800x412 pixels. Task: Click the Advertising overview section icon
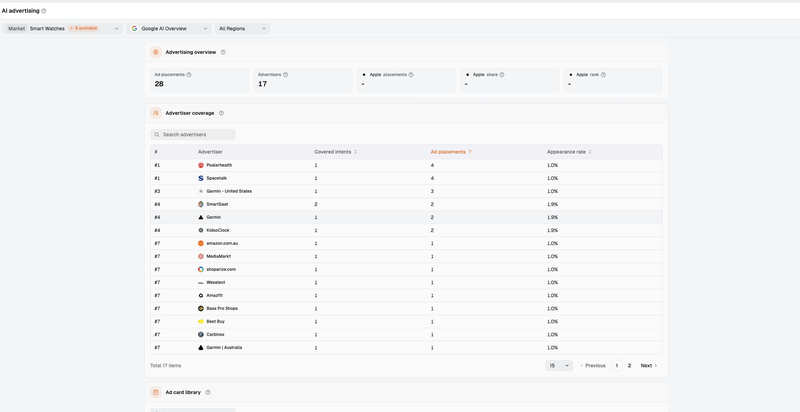(x=156, y=52)
